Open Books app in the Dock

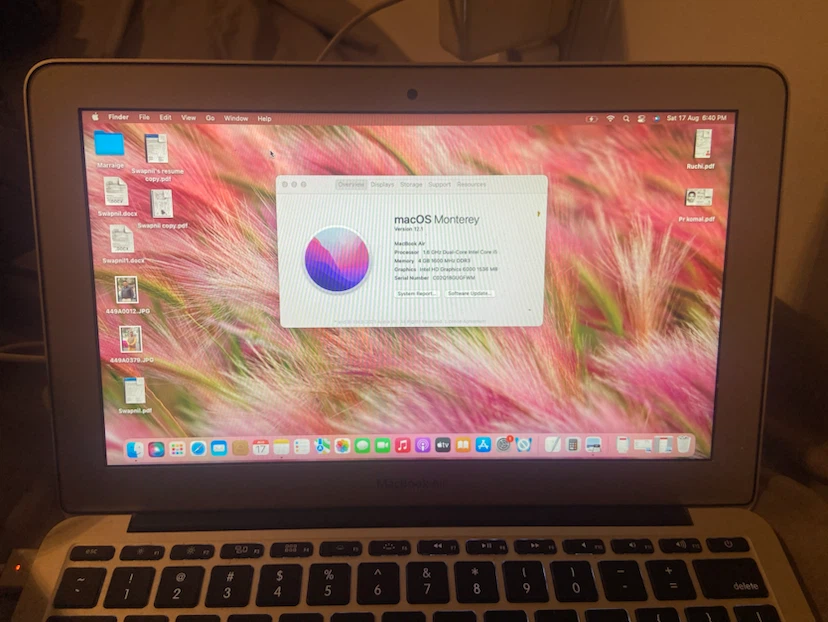pyautogui.click(x=463, y=445)
